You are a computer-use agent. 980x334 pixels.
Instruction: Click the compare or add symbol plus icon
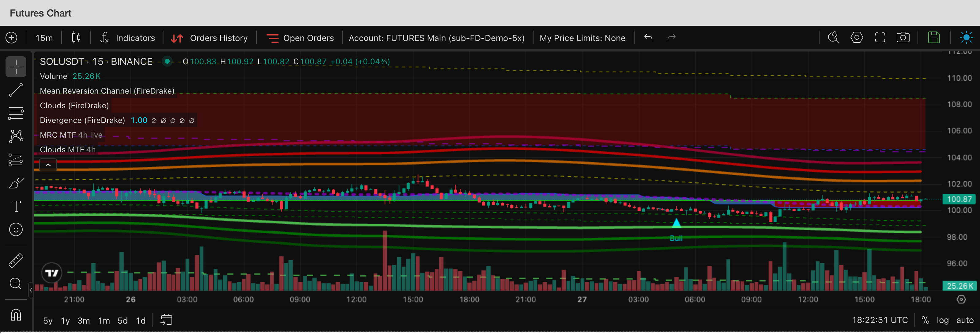click(11, 38)
